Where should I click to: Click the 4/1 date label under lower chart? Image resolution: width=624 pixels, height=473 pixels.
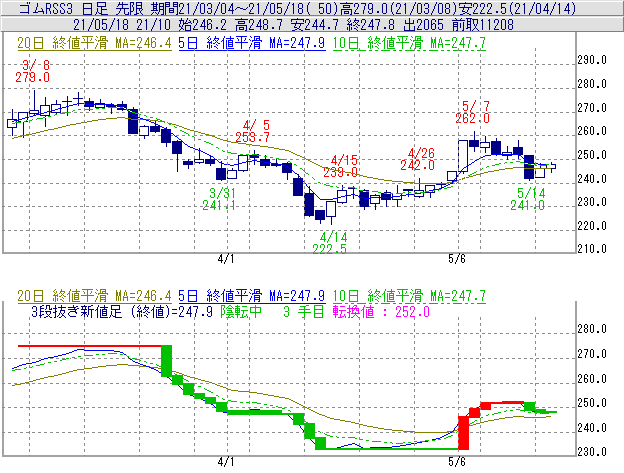point(226,462)
